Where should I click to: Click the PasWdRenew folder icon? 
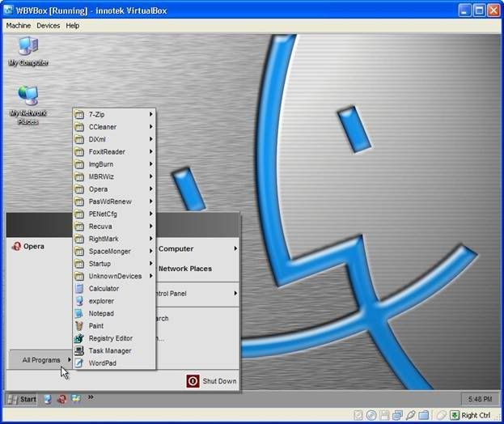79,201
